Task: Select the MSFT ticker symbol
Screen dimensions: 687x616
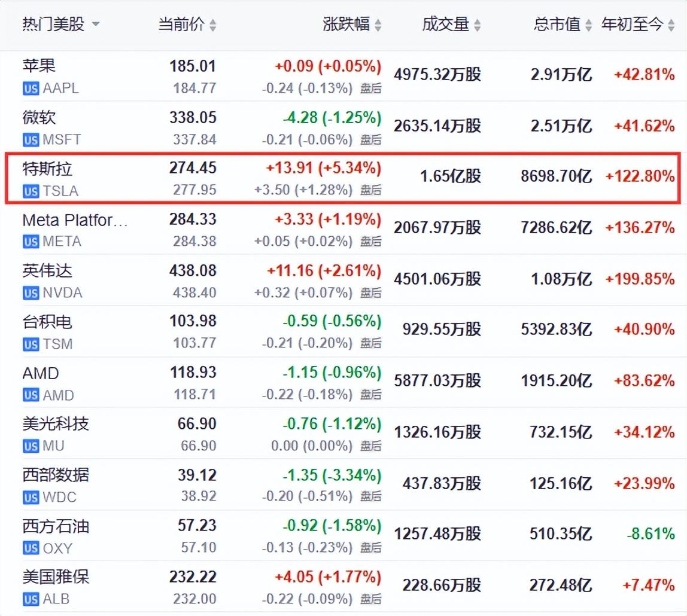Action: point(62,140)
